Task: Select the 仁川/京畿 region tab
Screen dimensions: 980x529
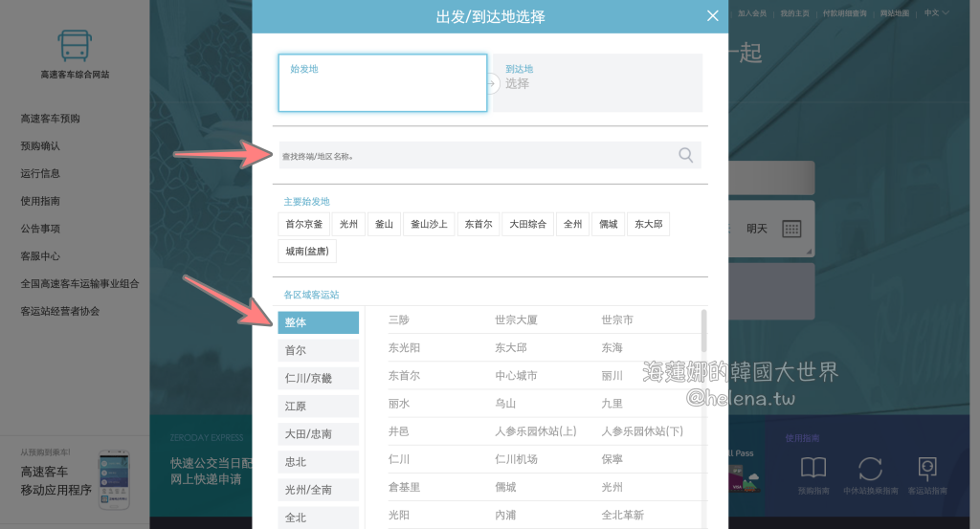Action: [318, 378]
